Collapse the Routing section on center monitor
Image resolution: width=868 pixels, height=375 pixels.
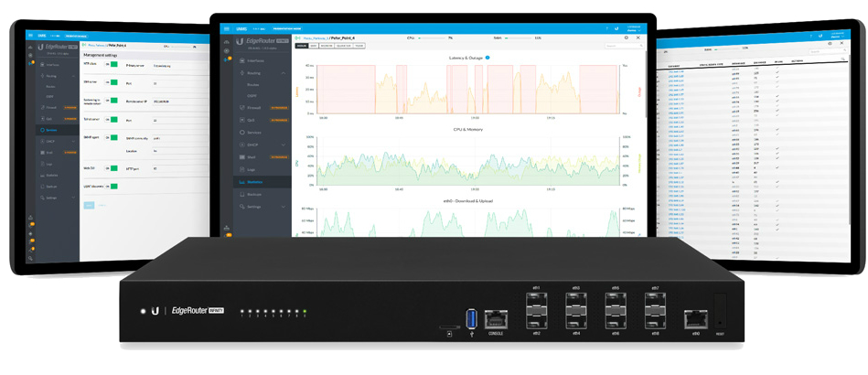[x=284, y=73]
